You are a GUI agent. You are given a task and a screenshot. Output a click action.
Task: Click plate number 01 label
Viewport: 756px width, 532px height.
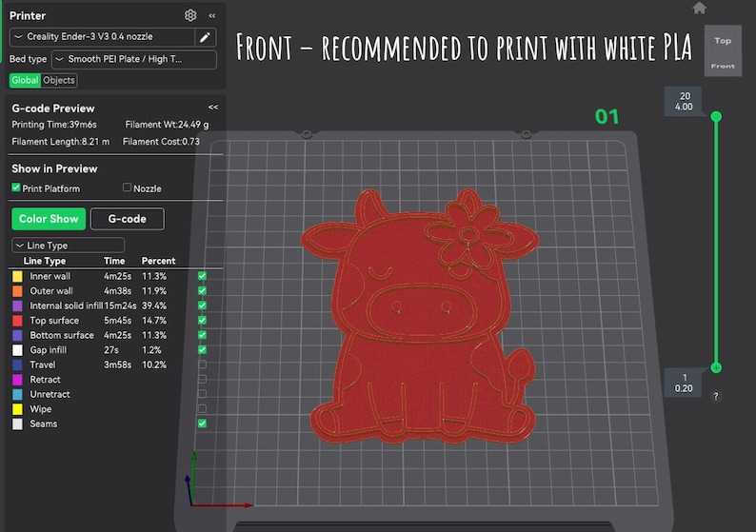click(x=607, y=117)
